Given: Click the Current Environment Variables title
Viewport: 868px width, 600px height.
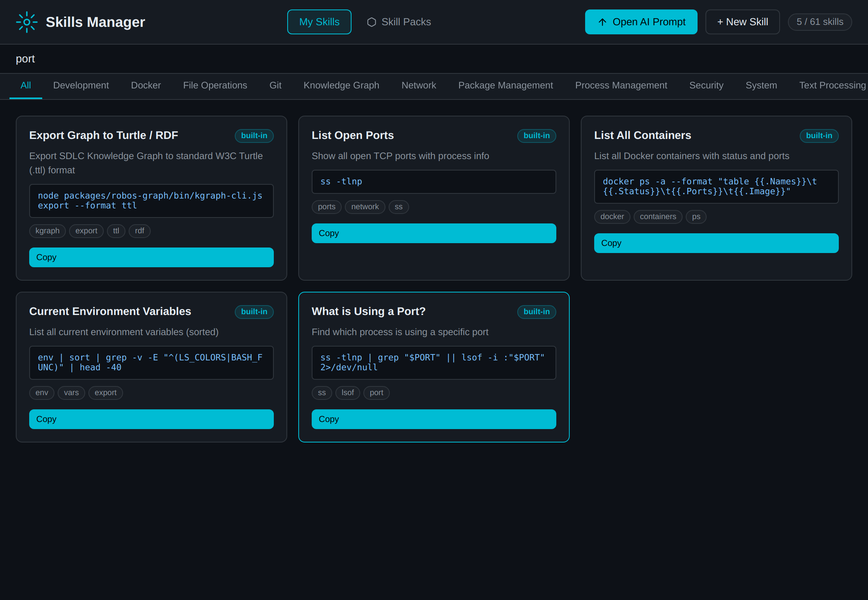Looking at the screenshot, I should (x=110, y=311).
